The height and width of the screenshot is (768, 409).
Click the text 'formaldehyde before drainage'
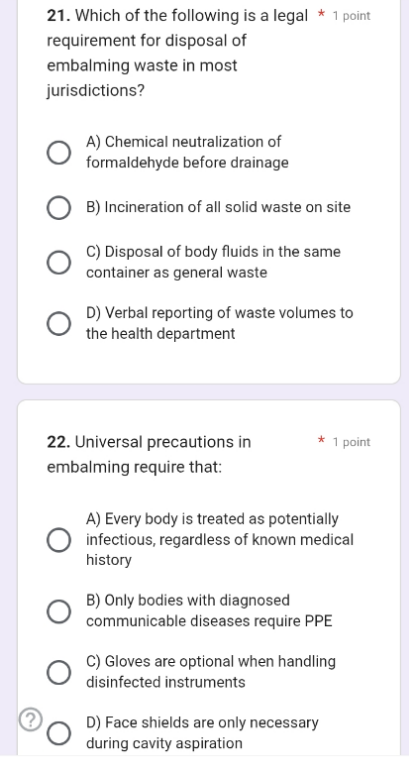tap(187, 163)
